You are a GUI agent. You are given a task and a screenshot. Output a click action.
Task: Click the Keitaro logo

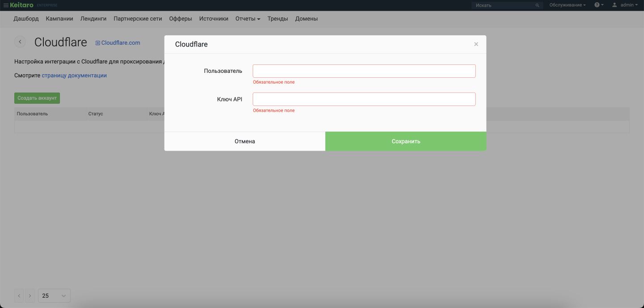(x=21, y=5)
